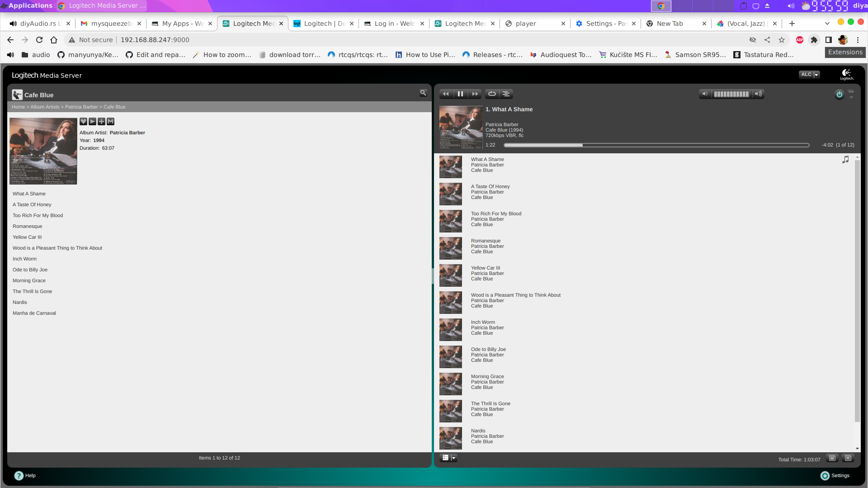The width and height of the screenshot is (868, 488).
Task: Navigate to the Album Artists breadcrumb
Action: pyautogui.click(x=45, y=107)
